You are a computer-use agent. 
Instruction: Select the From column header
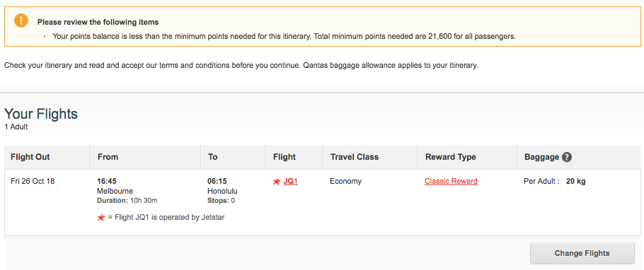(108, 157)
